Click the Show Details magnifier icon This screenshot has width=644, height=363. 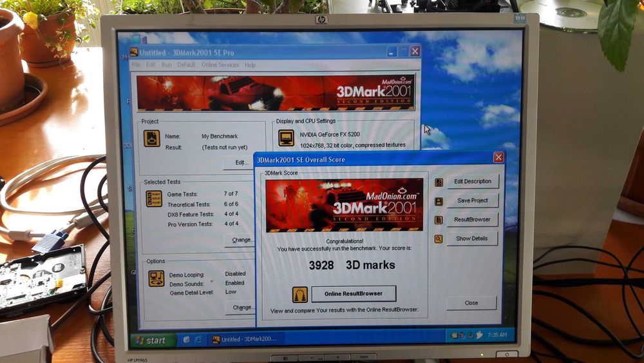point(439,239)
